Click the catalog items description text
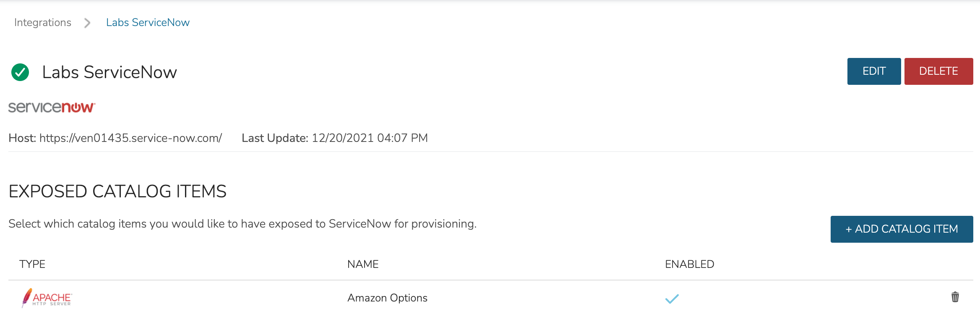 [242, 224]
